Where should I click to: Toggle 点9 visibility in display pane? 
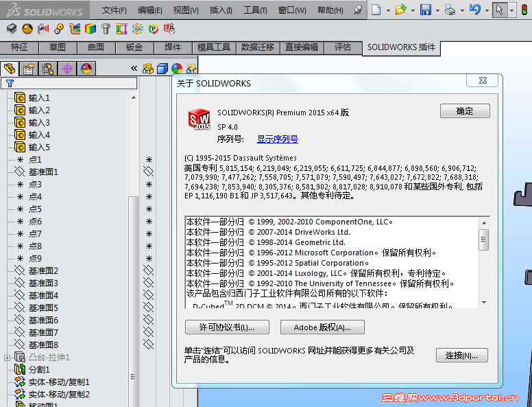(x=149, y=259)
